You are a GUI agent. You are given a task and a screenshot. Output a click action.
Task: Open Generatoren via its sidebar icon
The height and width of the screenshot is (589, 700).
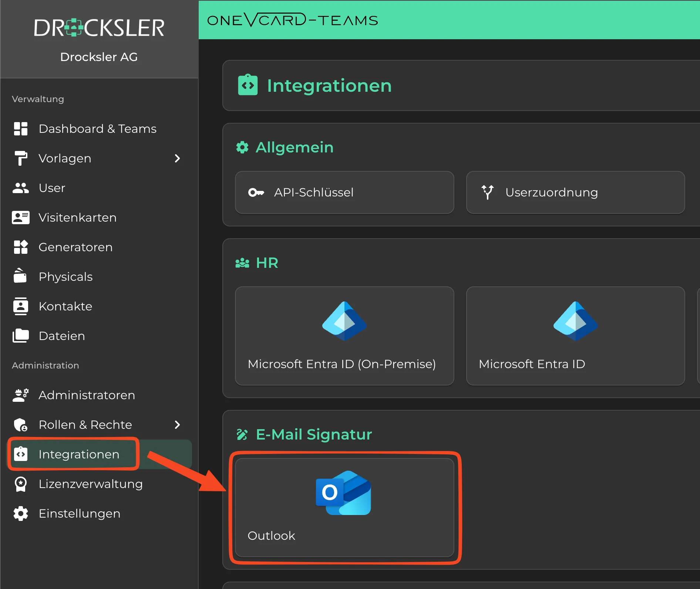click(x=20, y=247)
